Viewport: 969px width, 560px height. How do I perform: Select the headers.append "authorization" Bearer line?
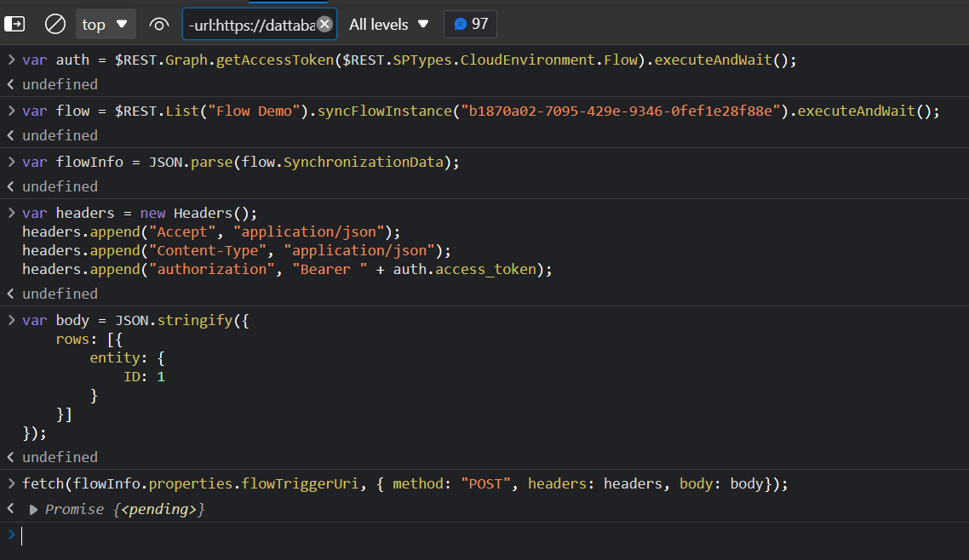(x=287, y=269)
